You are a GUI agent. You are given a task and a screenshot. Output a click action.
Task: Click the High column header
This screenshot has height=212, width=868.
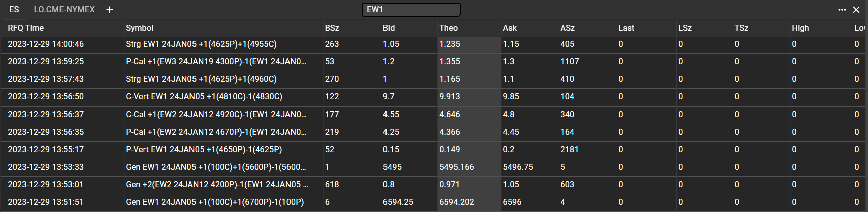pos(800,28)
